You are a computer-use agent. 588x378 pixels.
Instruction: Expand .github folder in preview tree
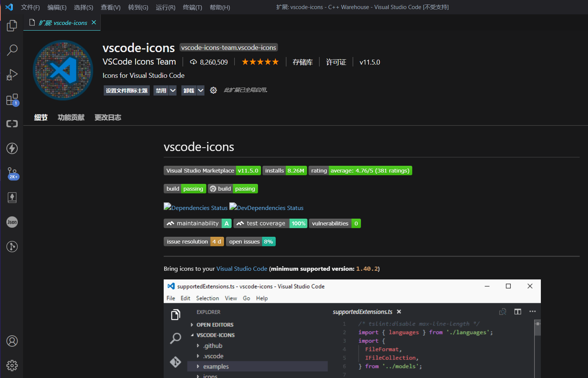[x=198, y=346]
